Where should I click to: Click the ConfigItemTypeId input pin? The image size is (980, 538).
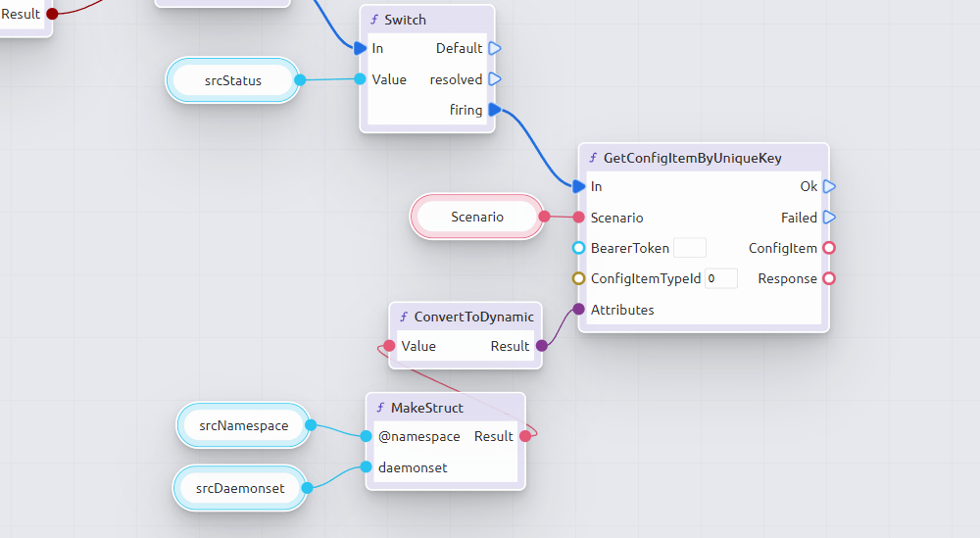pyautogui.click(x=578, y=278)
